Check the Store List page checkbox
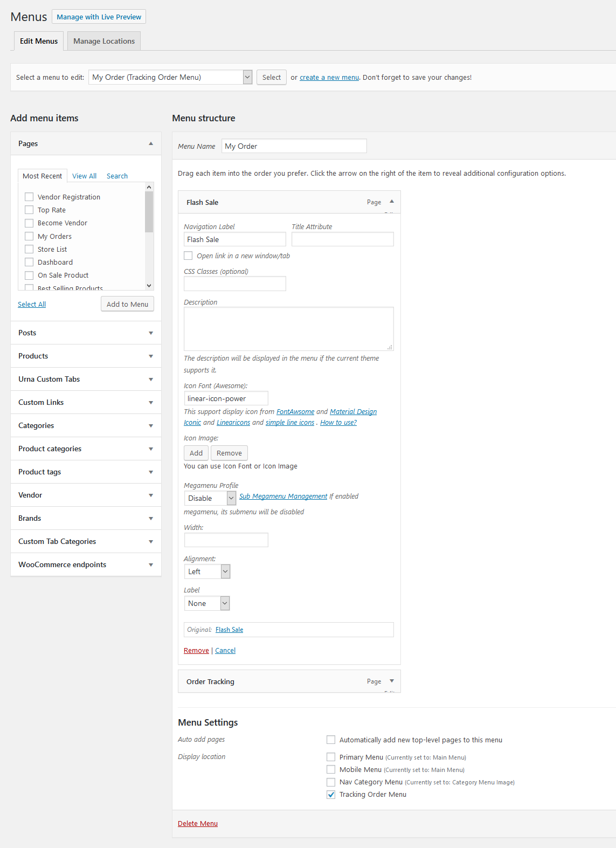The height and width of the screenshot is (848, 616). point(29,249)
